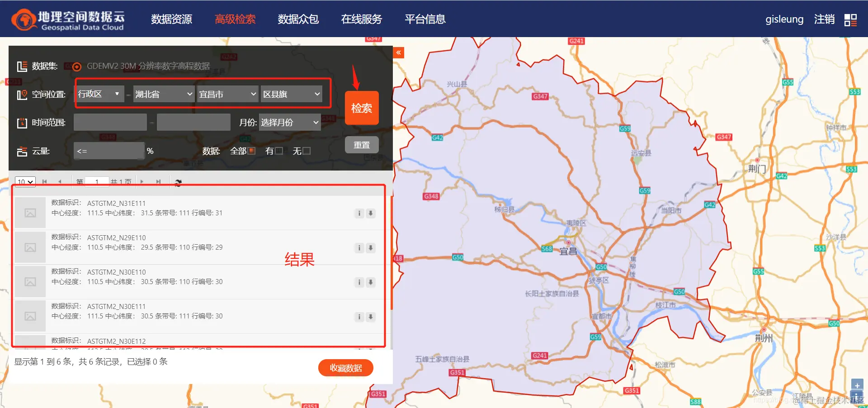The height and width of the screenshot is (408, 868).
Task: Click the 宜昌 city label on map
Action: tap(568, 251)
